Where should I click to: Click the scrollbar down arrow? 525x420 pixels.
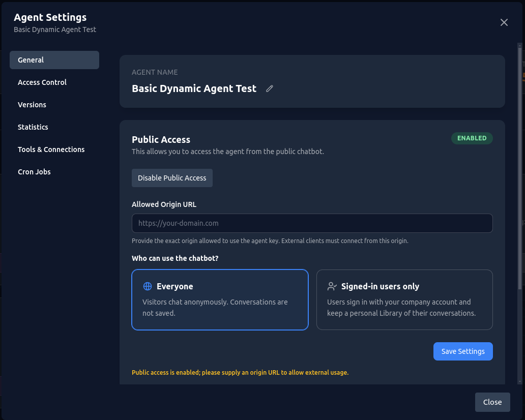point(519,381)
